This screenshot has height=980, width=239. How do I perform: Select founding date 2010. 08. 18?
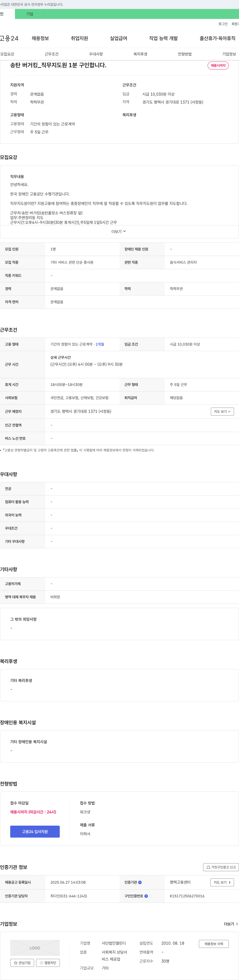point(173,943)
